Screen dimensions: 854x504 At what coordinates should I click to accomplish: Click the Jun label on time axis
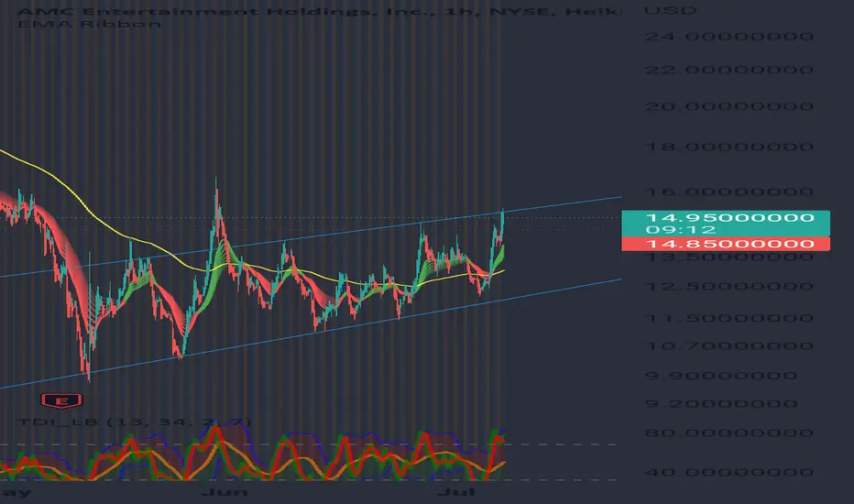pos(224,492)
